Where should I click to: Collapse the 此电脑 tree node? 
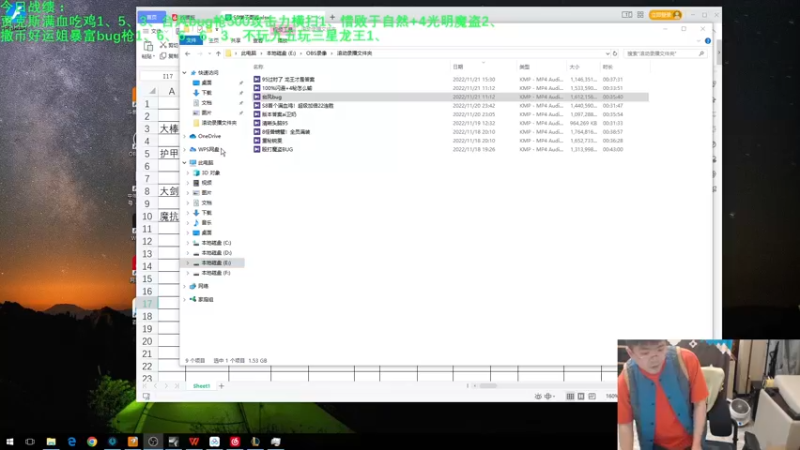point(185,163)
